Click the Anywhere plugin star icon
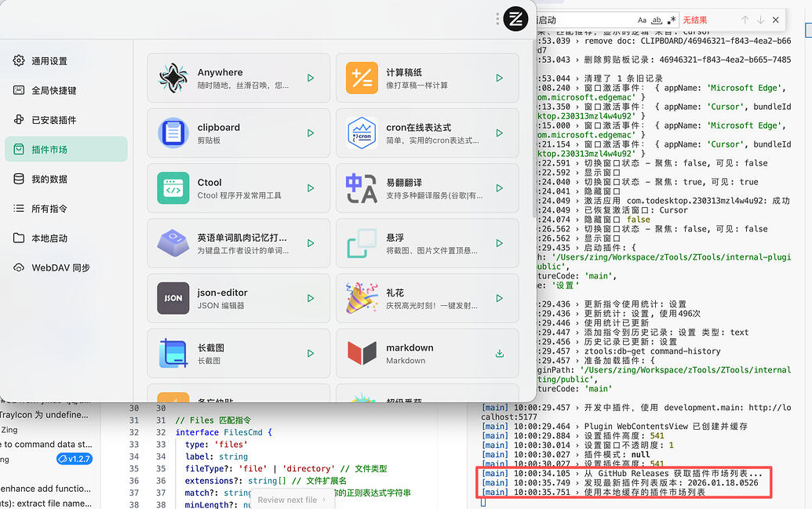The height and width of the screenshot is (509, 812). [x=173, y=78]
